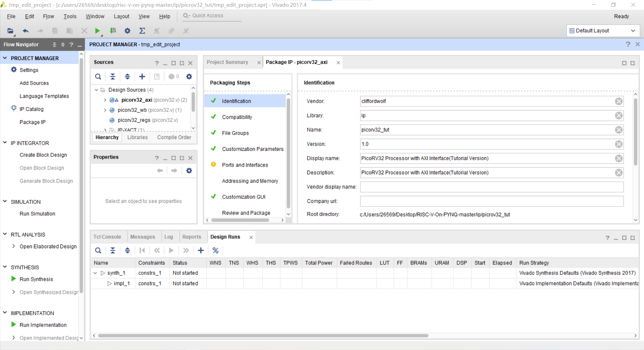The height and width of the screenshot is (350, 644).
Task: Collapse the SYNTHESIS section
Action: 5,267
